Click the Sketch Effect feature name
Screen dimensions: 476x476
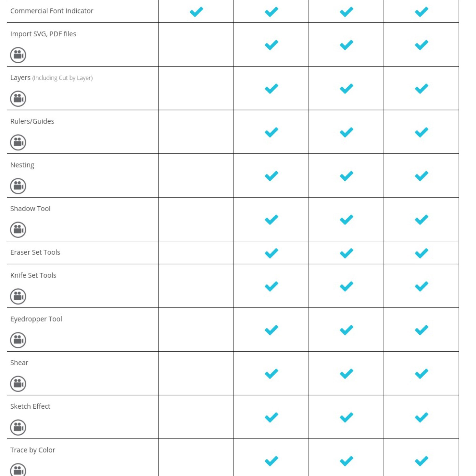click(30, 406)
